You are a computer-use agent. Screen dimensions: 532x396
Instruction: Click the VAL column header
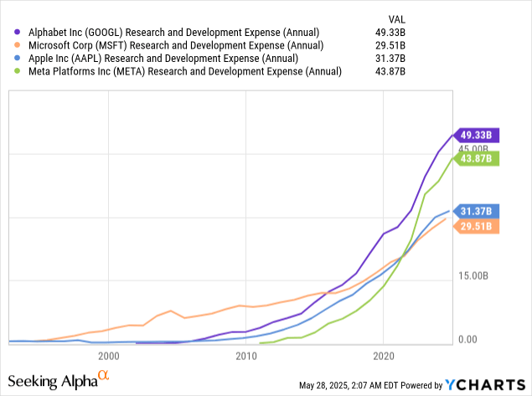[x=396, y=19]
